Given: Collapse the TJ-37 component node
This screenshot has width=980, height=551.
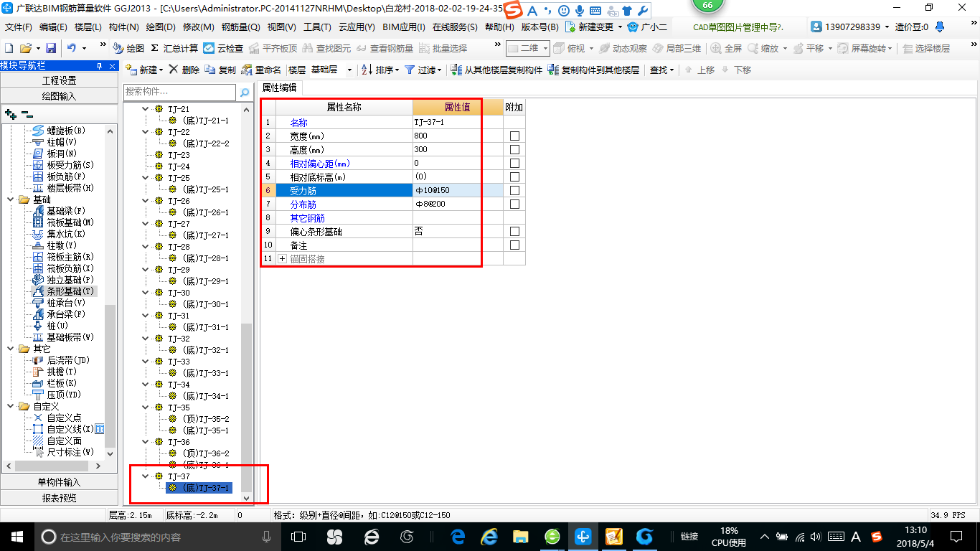Looking at the screenshot, I should pos(146,476).
